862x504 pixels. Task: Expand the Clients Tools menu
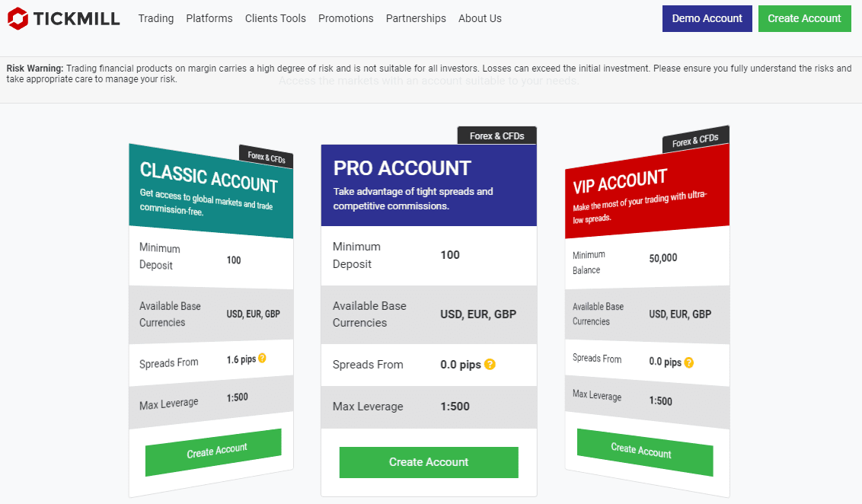275,18
